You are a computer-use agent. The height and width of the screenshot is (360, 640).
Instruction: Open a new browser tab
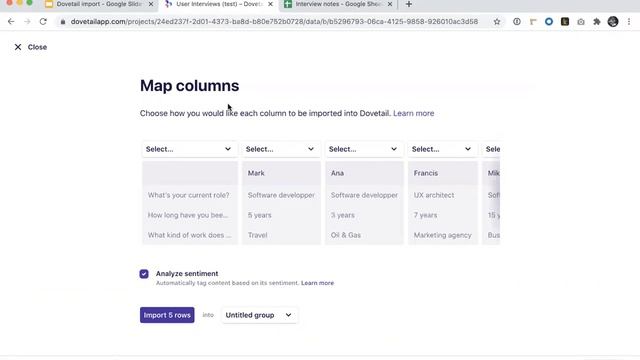[x=409, y=4]
